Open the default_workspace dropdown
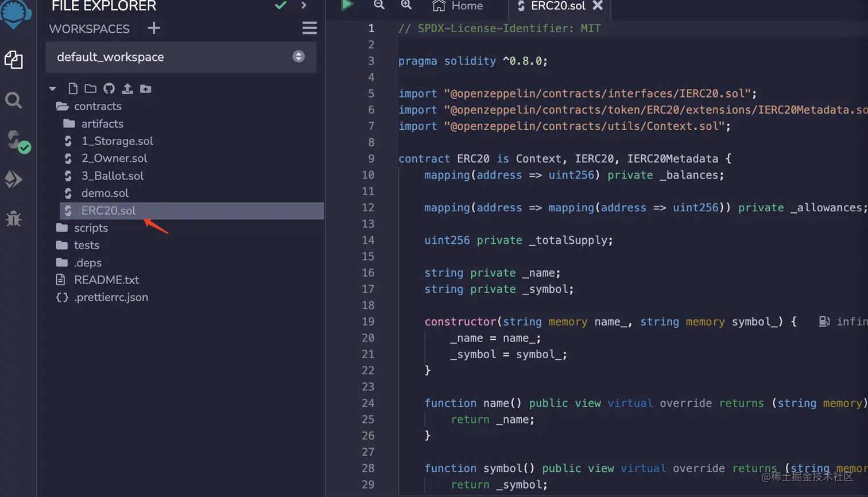868x497 pixels. pos(181,57)
